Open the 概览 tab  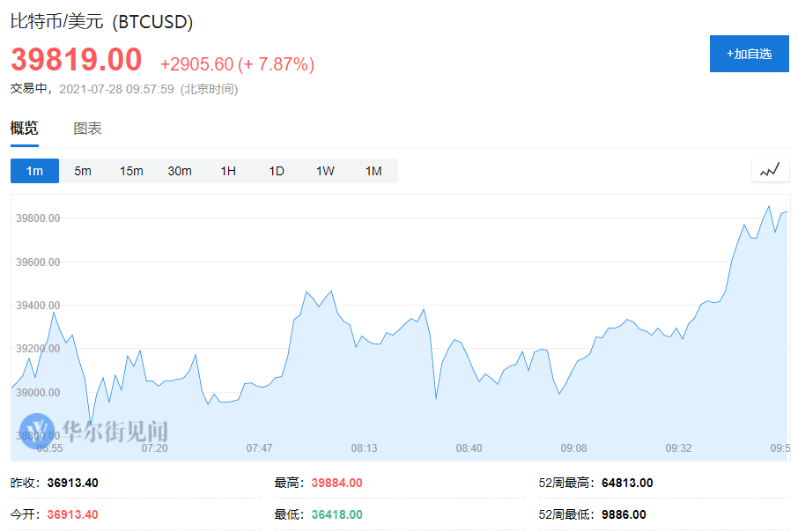tap(25, 129)
